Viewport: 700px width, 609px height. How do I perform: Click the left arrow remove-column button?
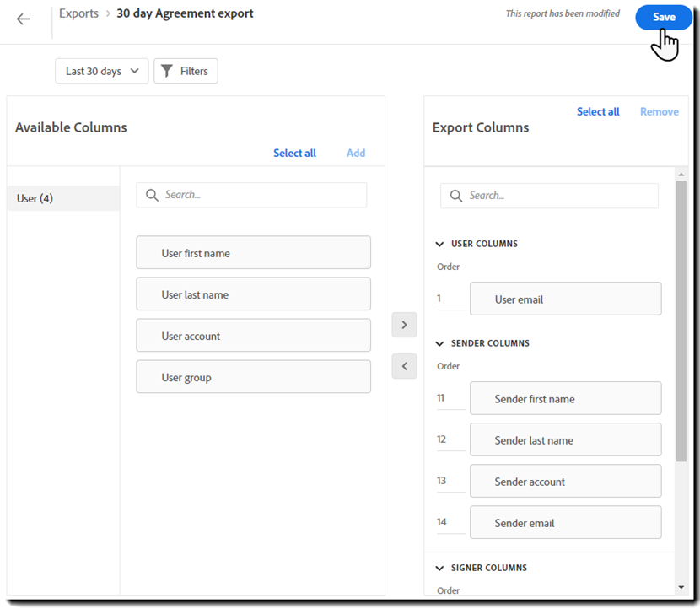tap(404, 366)
